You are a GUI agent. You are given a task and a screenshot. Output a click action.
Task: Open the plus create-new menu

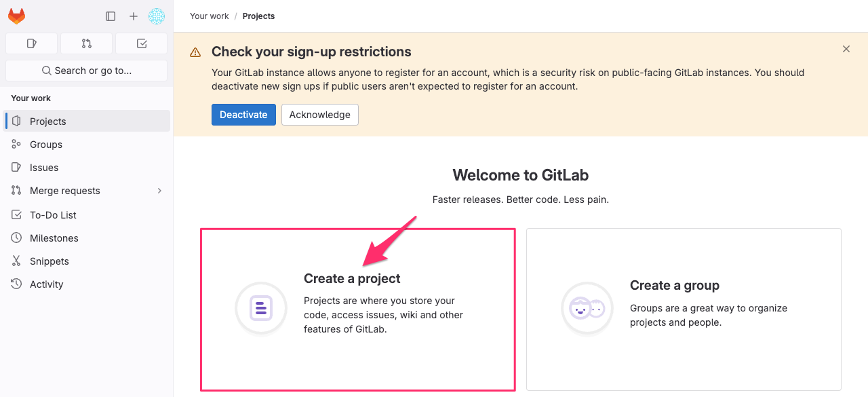click(x=134, y=16)
